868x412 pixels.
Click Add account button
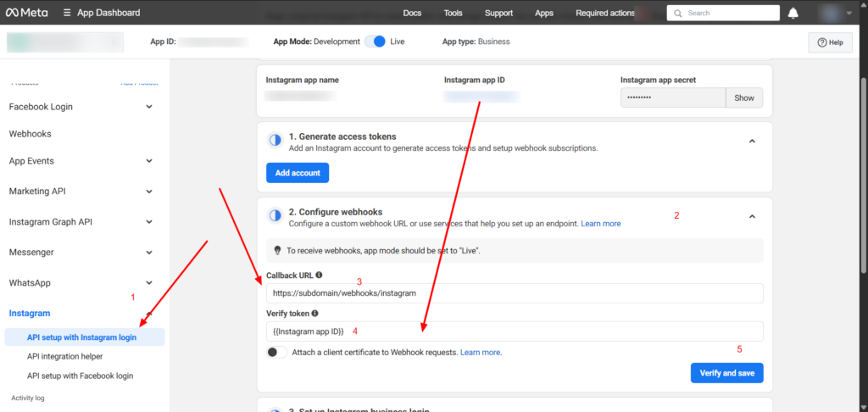pos(298,173)
